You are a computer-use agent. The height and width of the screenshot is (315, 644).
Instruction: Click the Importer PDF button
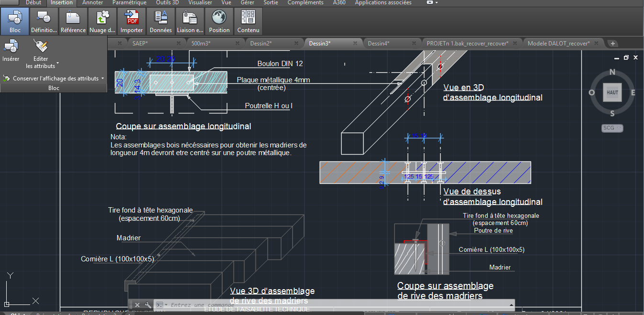coord(132,21)
